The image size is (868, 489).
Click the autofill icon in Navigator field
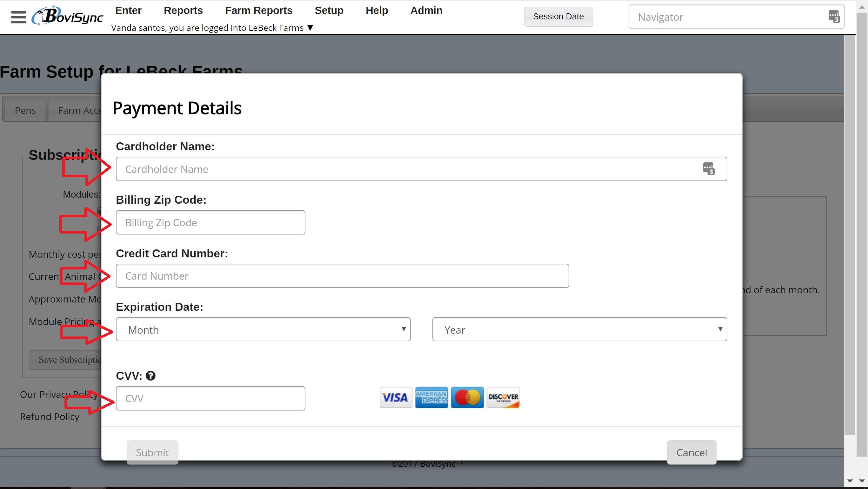(834, 17)
